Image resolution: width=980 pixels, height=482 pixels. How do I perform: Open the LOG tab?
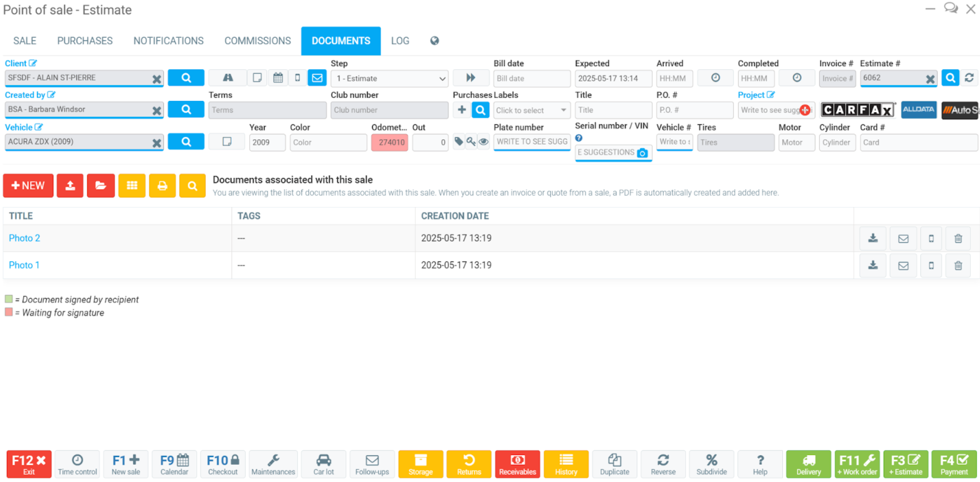(400, 41)
